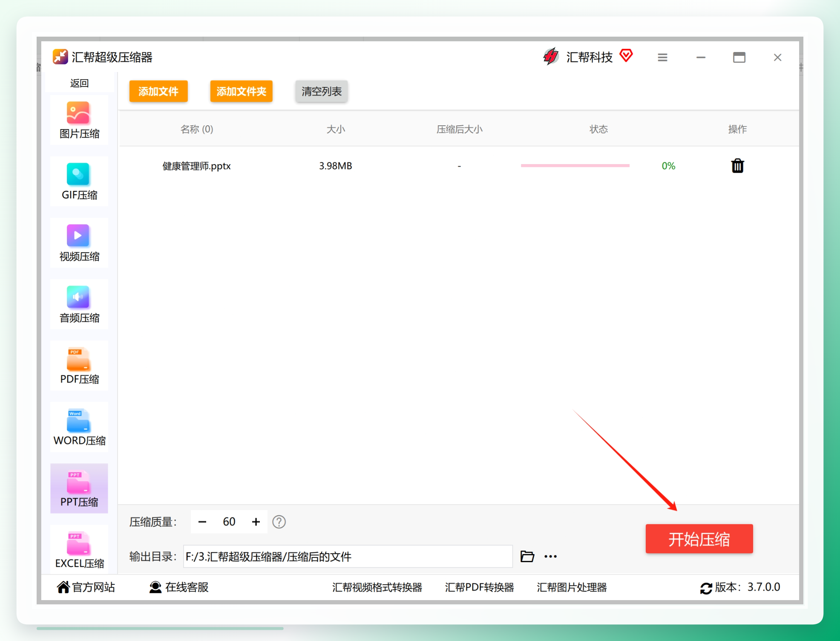Open 在线客服 online support

[179, 587]
